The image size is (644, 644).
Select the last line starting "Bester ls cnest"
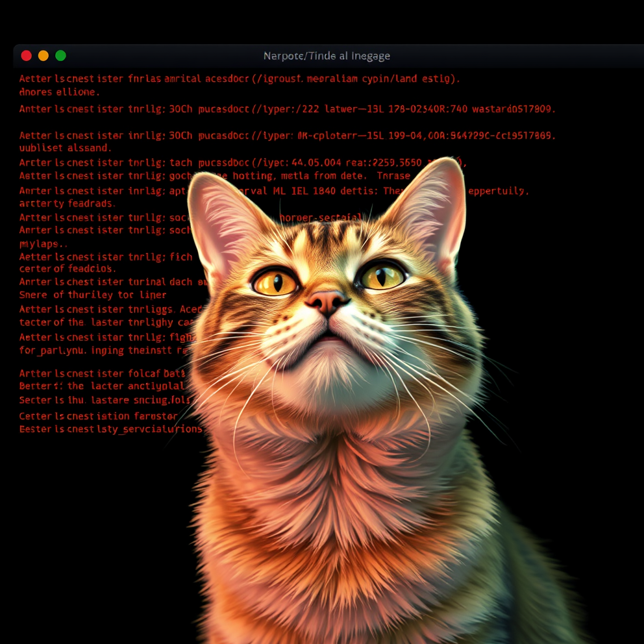pos(111,429)
